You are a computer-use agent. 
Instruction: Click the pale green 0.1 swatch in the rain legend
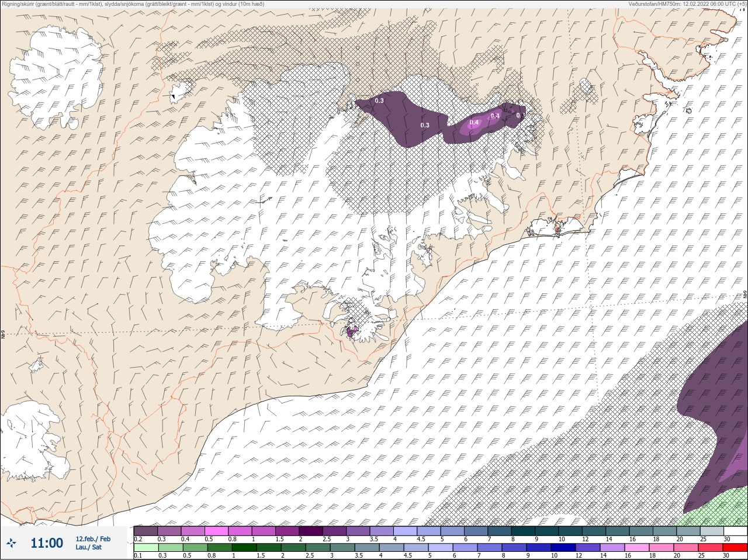pos(146,548)
